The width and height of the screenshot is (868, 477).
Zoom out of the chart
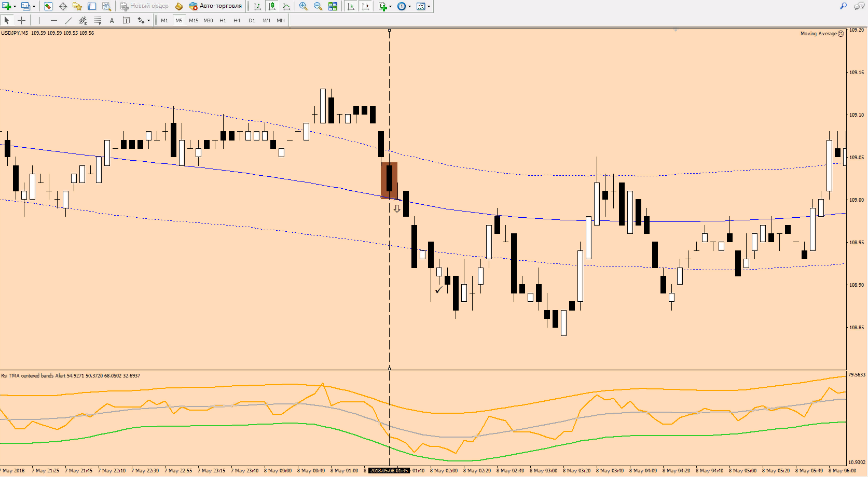318,6
